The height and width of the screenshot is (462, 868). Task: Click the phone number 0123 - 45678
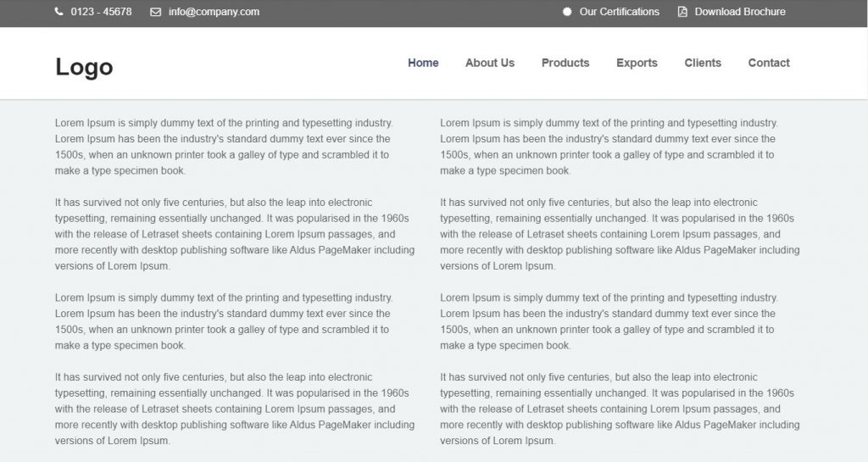(x=102, y=12)
